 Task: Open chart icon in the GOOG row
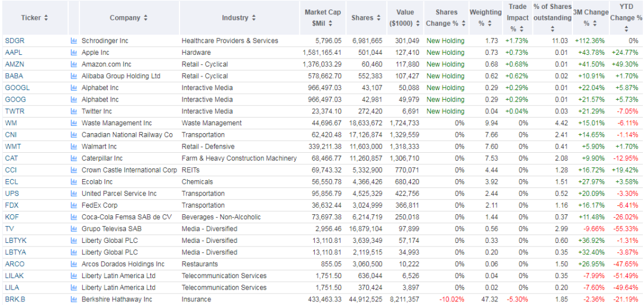74,100
